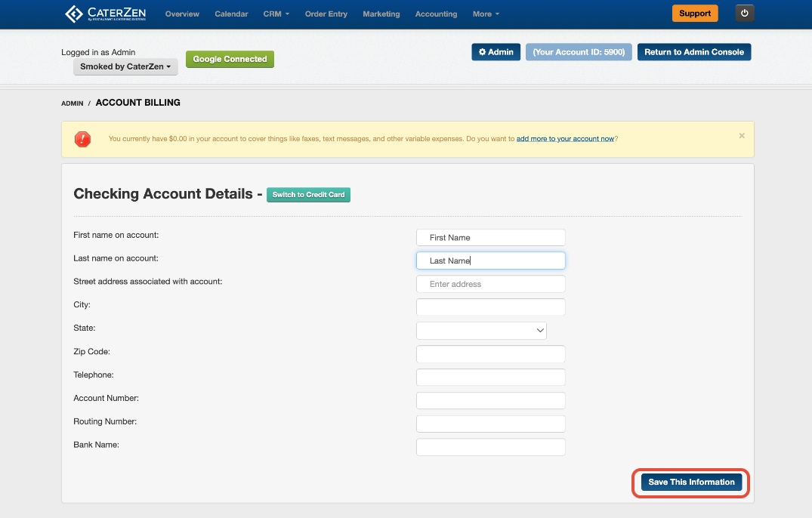812x518 pixels.
Task: Click the power logout icon
Action: click(744, 14)
